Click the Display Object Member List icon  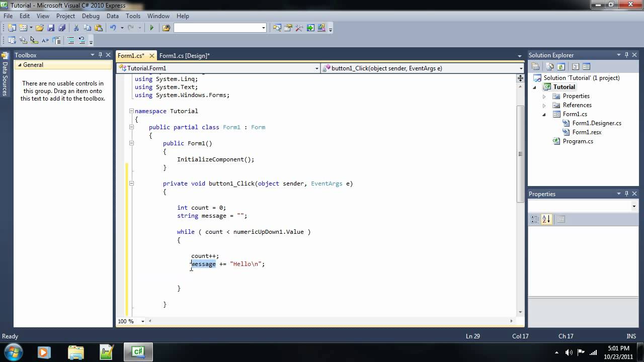click(12, 40)
